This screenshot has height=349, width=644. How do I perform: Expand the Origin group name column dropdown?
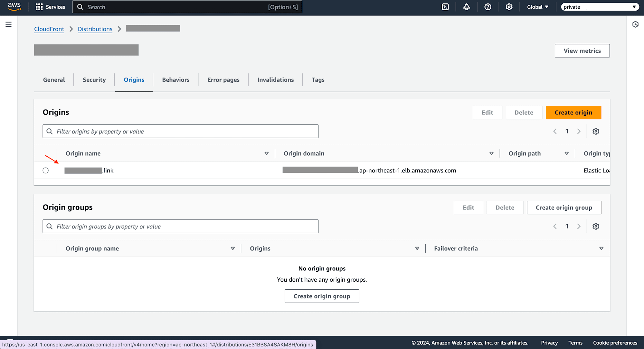coord(233,248)
